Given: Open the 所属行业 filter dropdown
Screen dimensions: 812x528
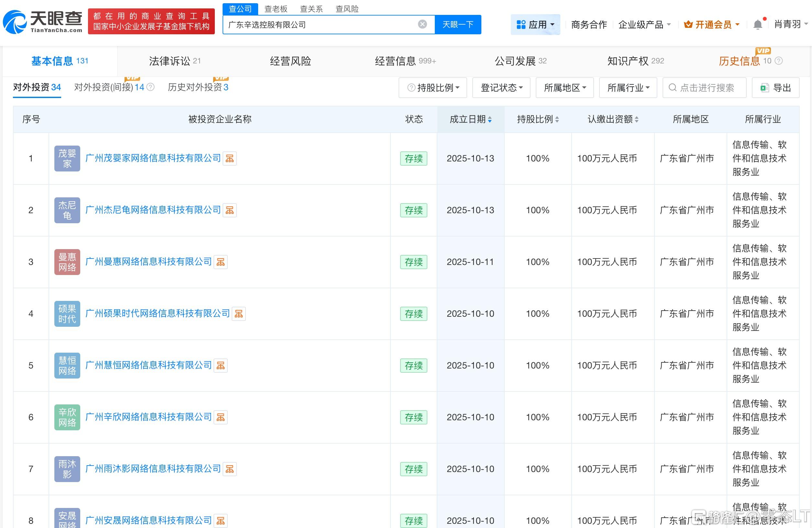Looking at the screenshot, I should (x=628, y=88).
